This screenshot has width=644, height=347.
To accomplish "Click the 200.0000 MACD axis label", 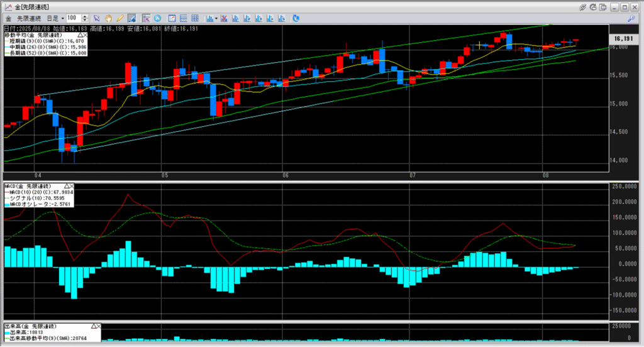I will coord(625,202).
